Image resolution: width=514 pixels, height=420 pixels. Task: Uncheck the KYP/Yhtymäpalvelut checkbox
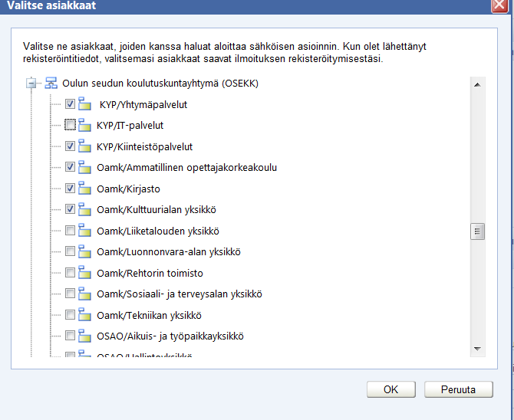[x=70, y=104]
